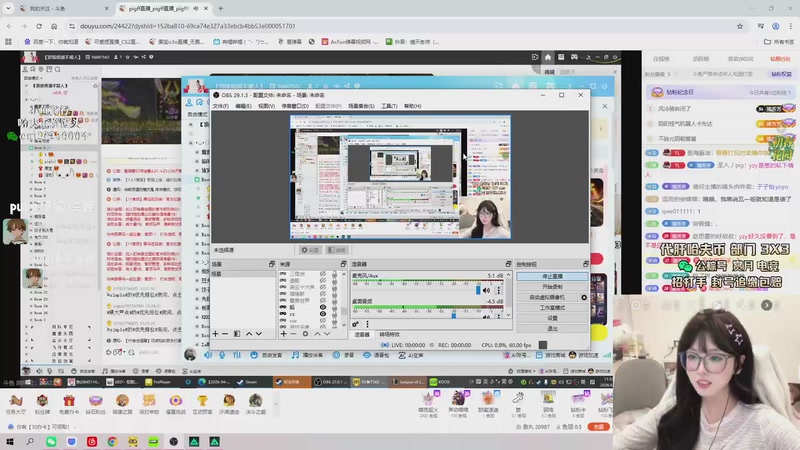
Task: Move the scene down in Scenes dock
Action: (x=259, y=334)
